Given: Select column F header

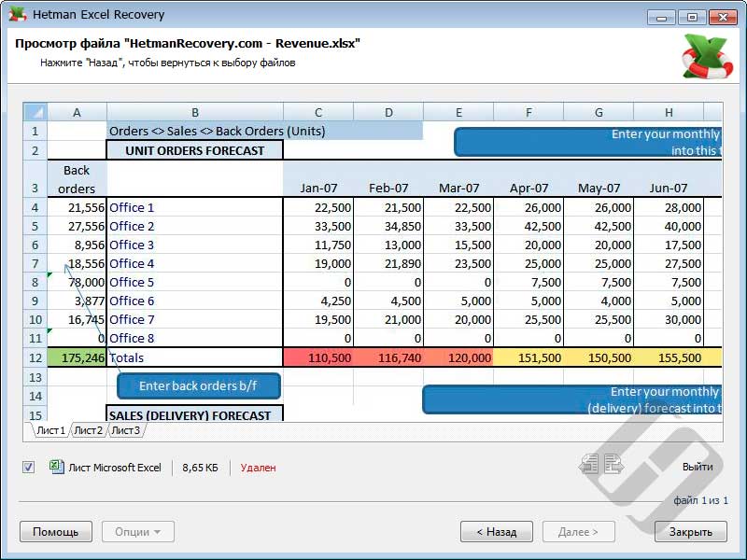Looking at the screenshot, I should (x=529, y=112).
